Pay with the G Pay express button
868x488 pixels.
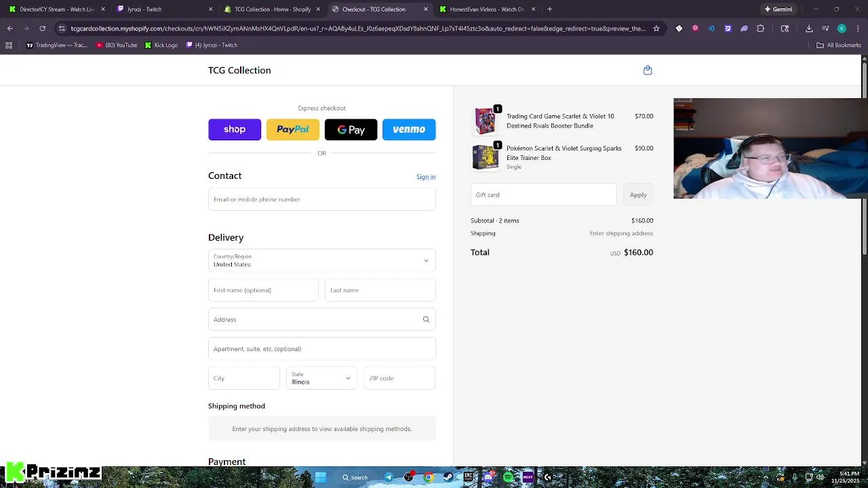[x=351, y=129]
